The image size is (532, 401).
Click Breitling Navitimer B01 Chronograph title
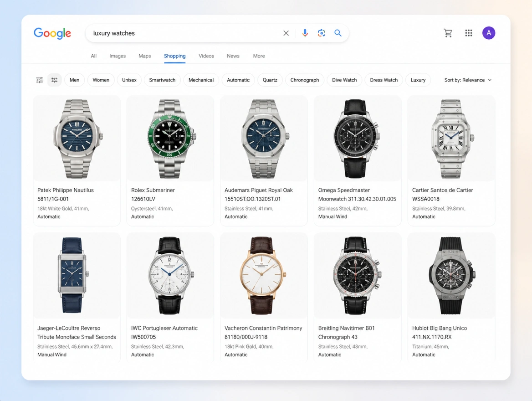coord(347,332)
